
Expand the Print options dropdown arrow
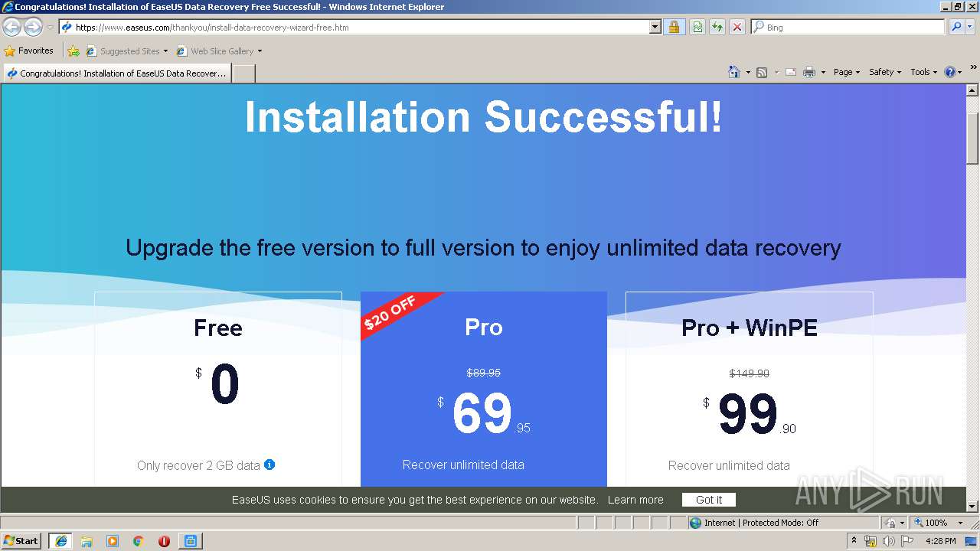(823, 72)
